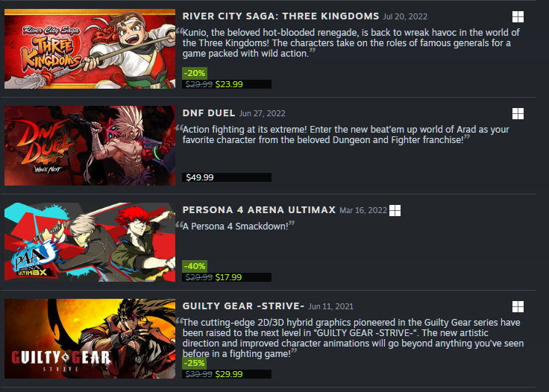Image resolution: width=549 pixels, height=392 pixels.
Task: Click the -40% discount badge
Action: point(195,266)
